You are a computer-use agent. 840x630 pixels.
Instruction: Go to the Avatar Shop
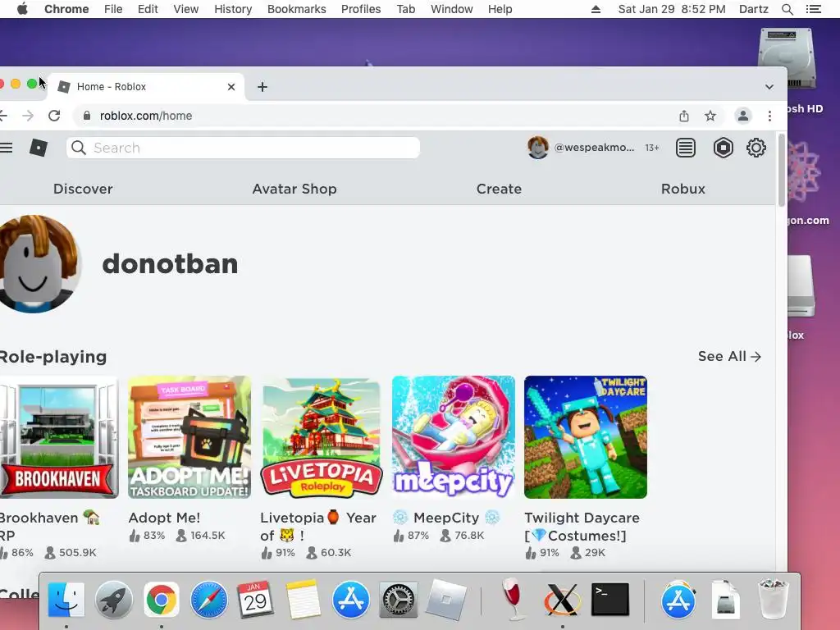(294, 189)
